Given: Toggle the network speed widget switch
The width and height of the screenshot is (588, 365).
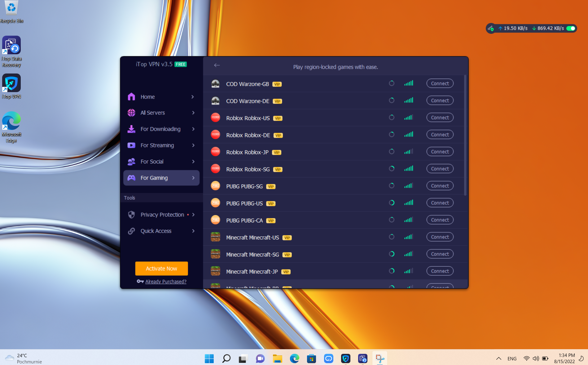Looking at the screenshot, I should 571,29.
